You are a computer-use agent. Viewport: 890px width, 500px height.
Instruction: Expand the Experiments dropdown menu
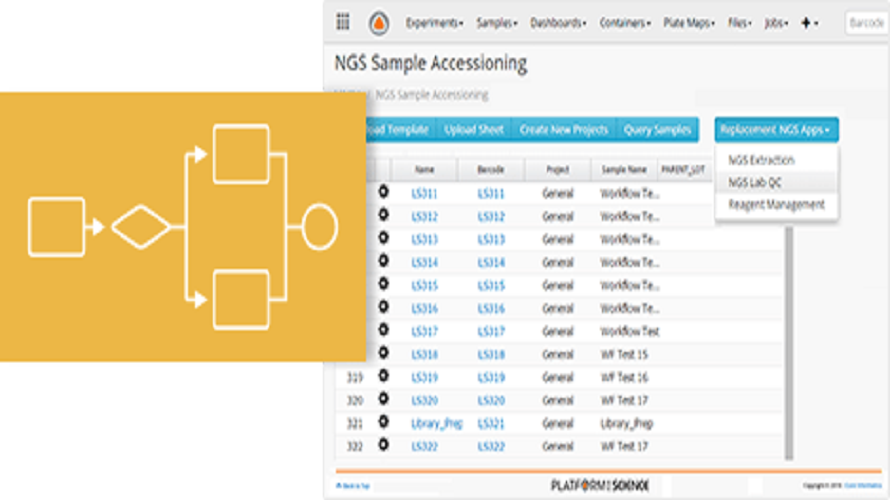(433, 22)
